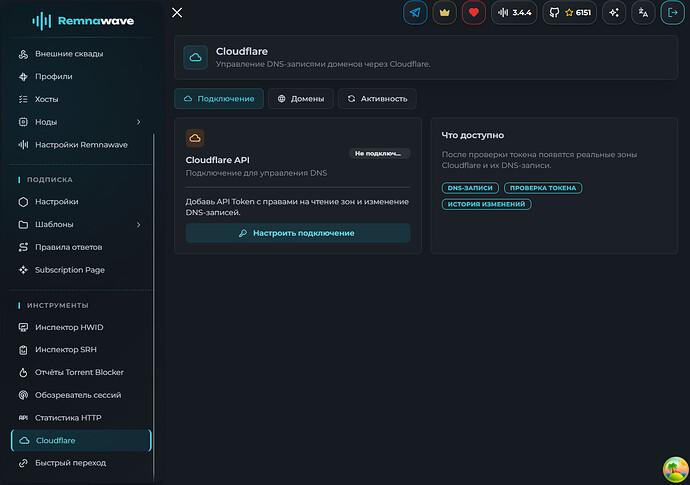This screenshot has height=485, width=690.
Task: Close the sidebar with the X icon
Action: point(177,12)
